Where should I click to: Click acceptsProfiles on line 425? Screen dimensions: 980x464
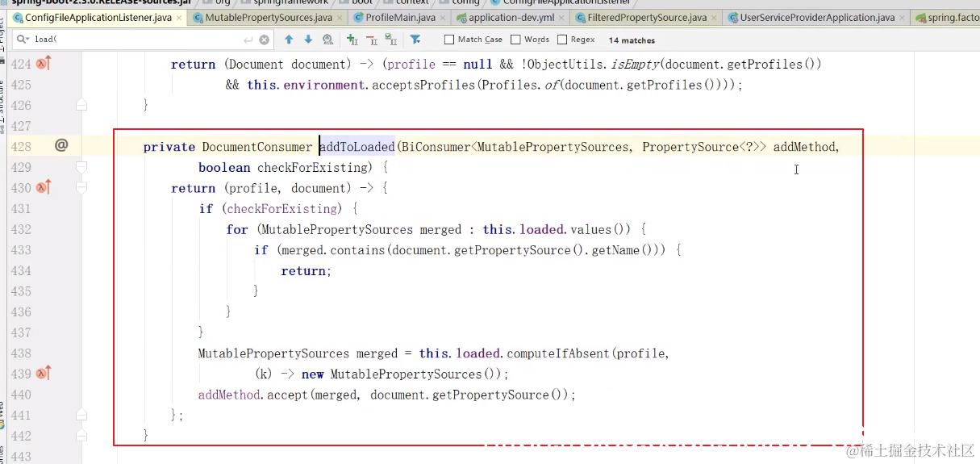pyautogui.click(x=422, y=85)
